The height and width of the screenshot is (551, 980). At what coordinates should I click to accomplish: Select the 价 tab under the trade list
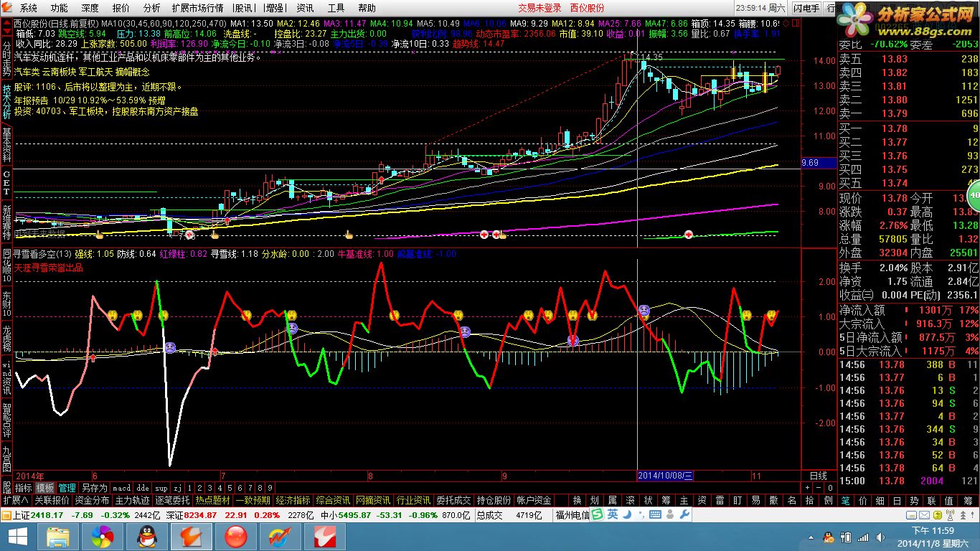[x=864, y=500]
